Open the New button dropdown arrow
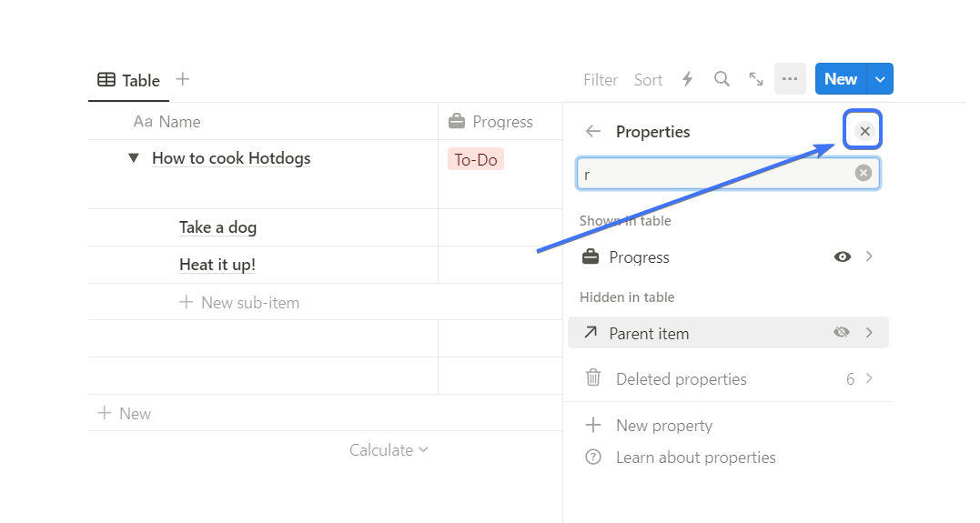The width and height of the screenshot is (980, 523). 880,79
